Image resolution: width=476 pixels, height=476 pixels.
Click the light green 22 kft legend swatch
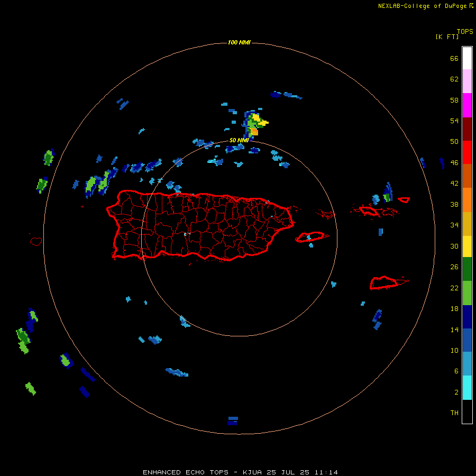[x=467, y=293]
